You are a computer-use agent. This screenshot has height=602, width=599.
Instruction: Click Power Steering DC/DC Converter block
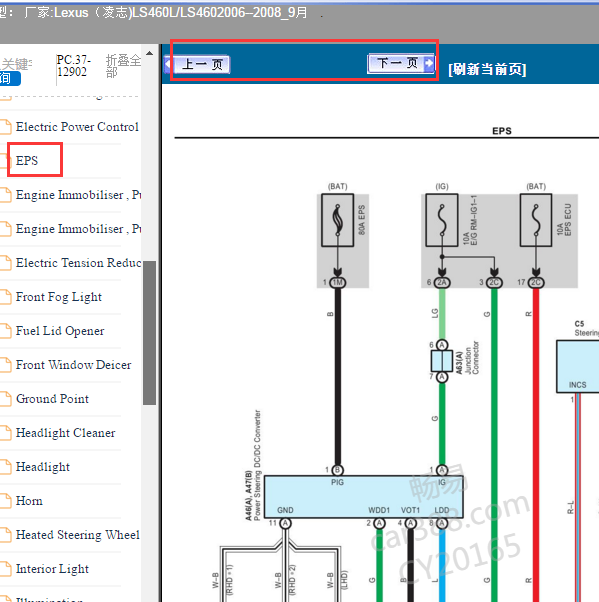364,497
